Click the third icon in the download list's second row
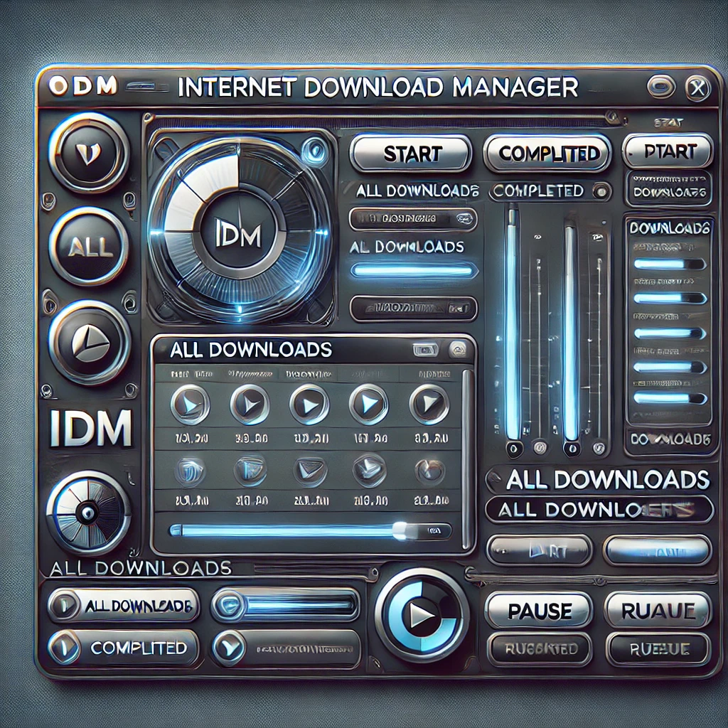This screenshot has height=728, width=728. pos(310,471)
